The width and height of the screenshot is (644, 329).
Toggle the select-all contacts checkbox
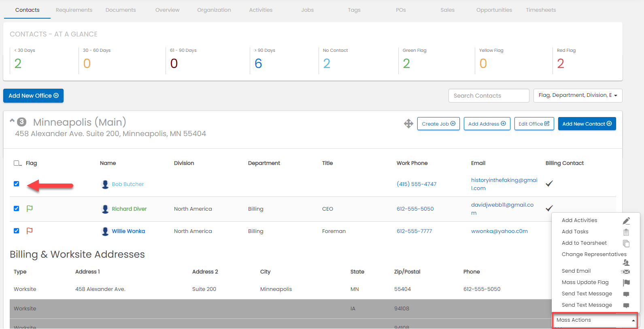[17, 163]
